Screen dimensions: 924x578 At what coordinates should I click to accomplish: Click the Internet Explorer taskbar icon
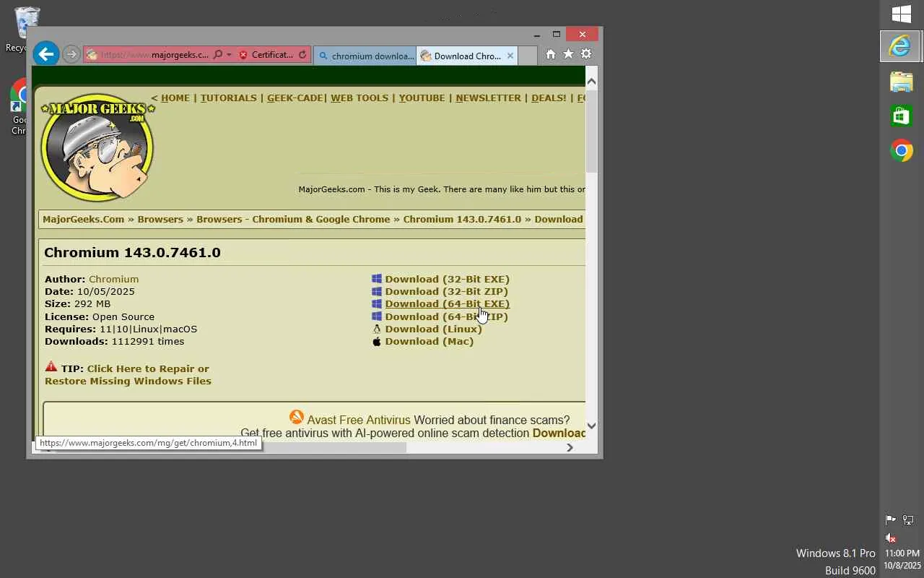pyautogui.click(x=902, y=46)
